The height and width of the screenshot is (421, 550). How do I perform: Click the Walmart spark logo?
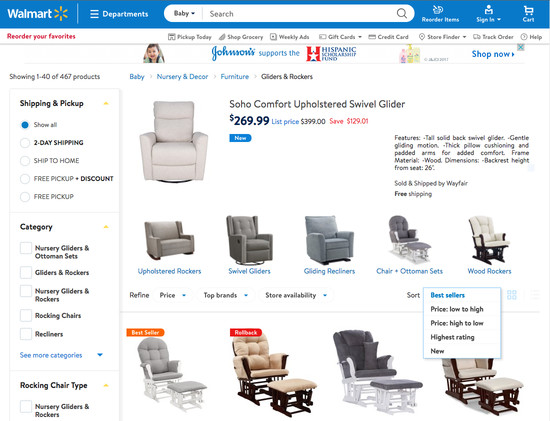click(x=61, y=14)
